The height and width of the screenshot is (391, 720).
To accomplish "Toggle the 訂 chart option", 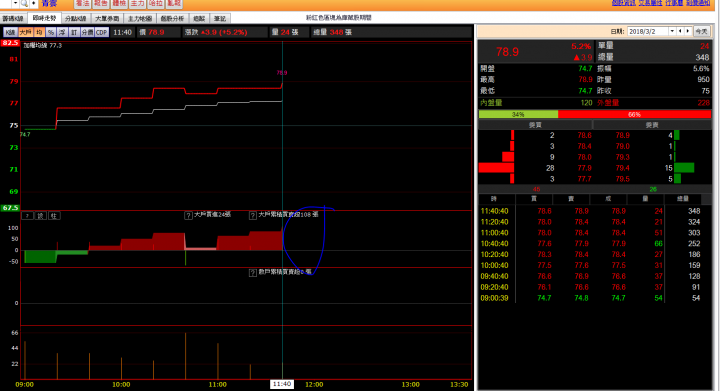I will point(74,32).
